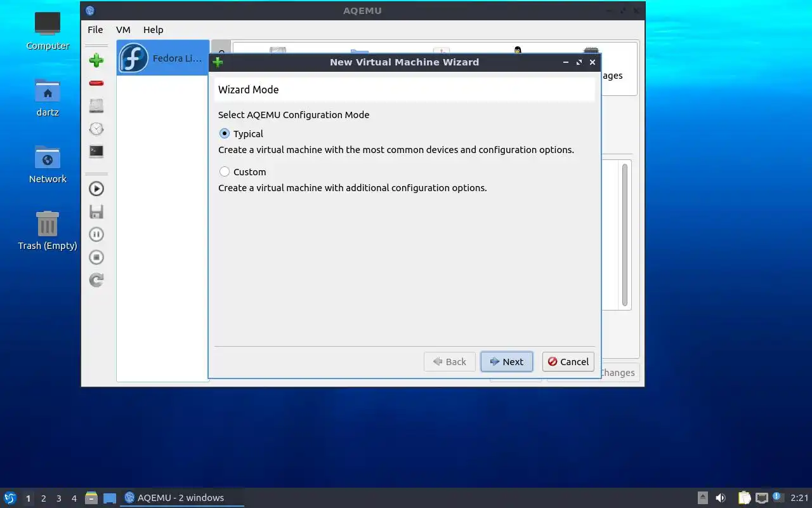Viewport: 812px width, 508px height.
Task: Click the AQEMU - 2 windows taskbar button
Action: (182, 498)
